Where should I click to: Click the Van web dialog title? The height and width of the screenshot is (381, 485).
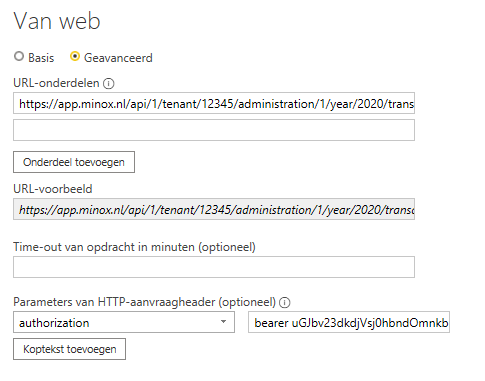(x=57, y=21)
